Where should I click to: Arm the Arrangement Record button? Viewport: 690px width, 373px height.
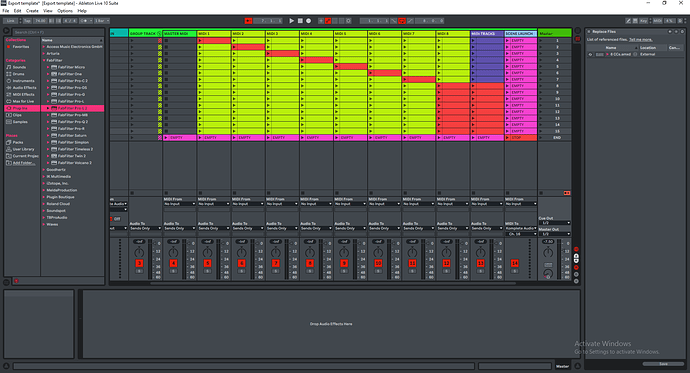coord(308,21)
